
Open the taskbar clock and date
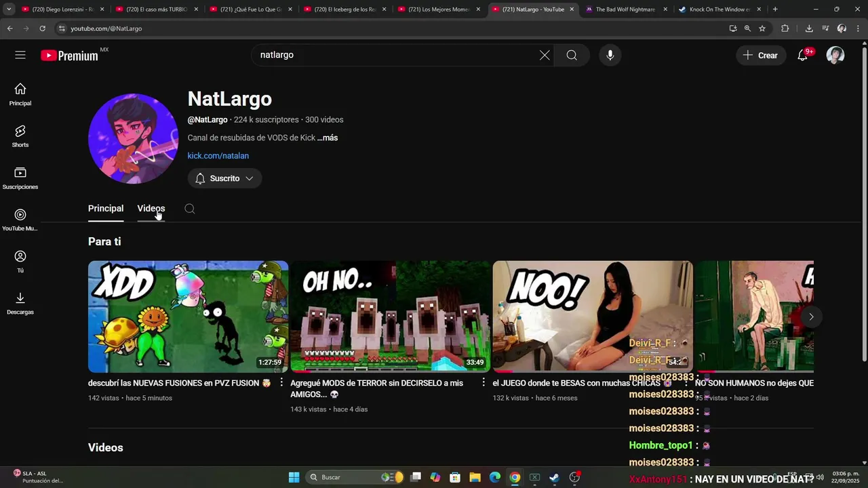pyautogui.click(x=846, y=477)
